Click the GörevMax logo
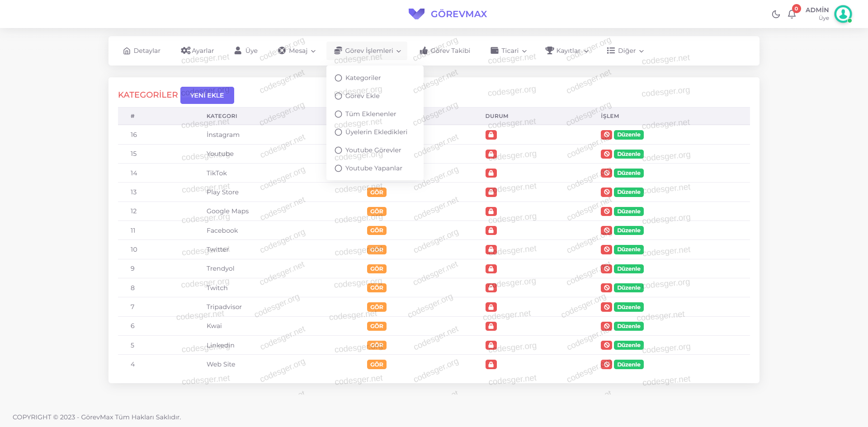Viewport: 868px width, 427px height. [x=448, y=14]
